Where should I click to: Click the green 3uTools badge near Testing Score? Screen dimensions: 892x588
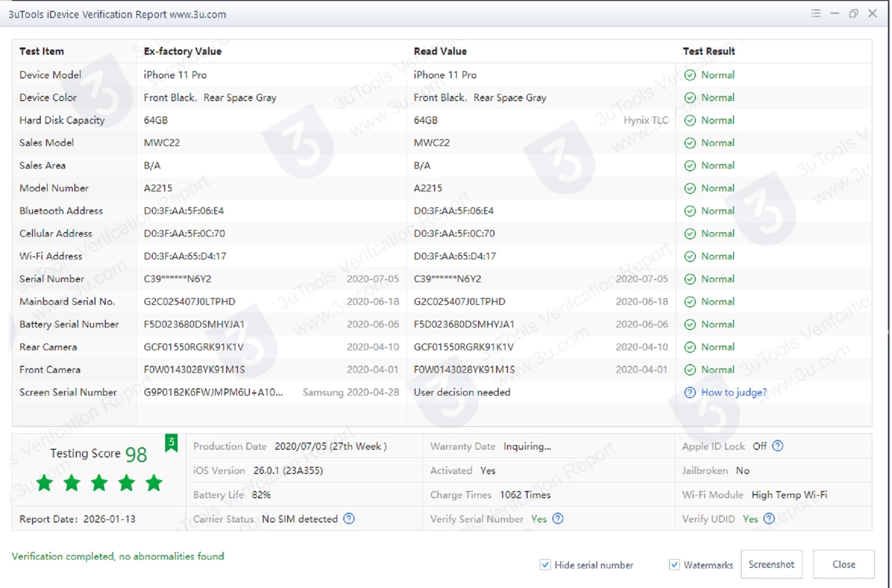point(171,443)
